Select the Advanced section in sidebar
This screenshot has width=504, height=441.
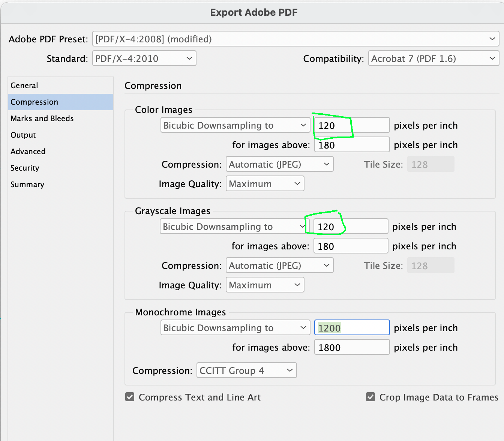(x=28, y=151)
